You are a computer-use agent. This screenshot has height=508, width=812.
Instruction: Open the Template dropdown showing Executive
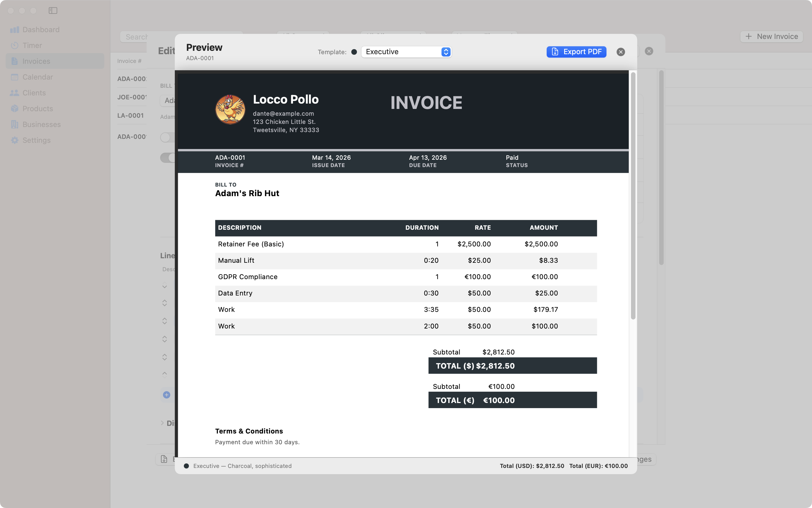pos(406,52)
